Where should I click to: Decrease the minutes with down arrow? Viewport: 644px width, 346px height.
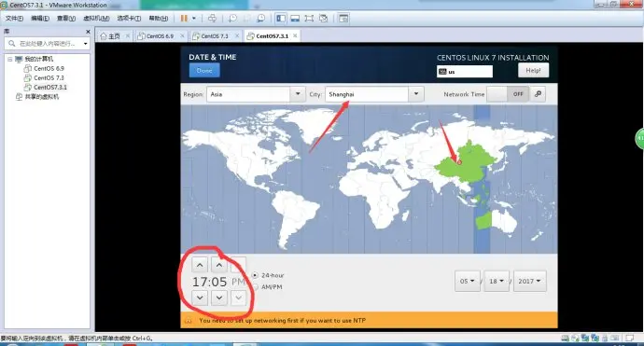219,298
